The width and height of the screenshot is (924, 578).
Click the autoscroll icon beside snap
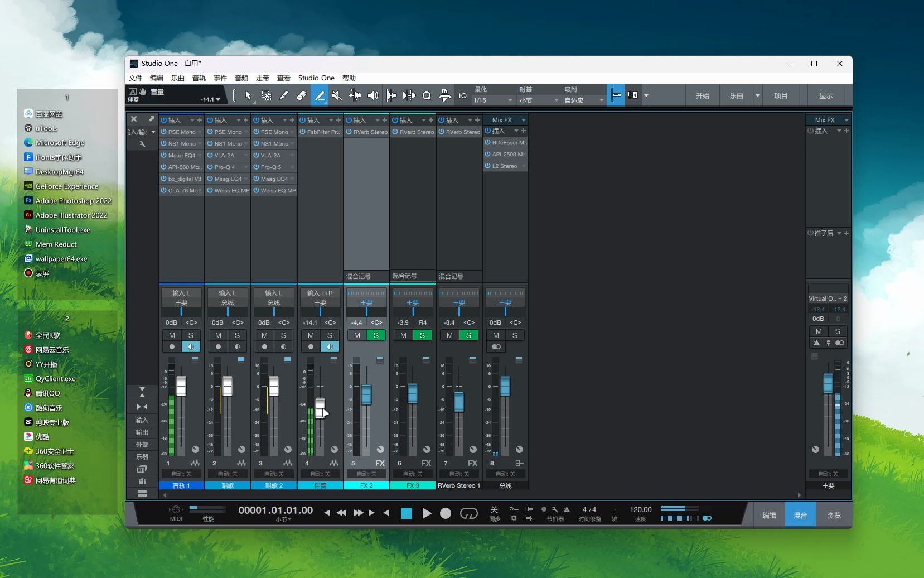633,95
